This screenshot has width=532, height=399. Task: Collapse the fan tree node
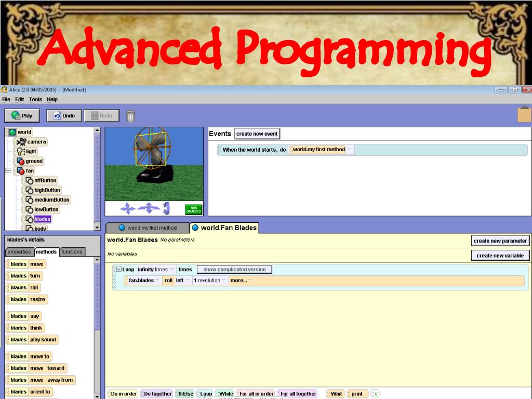(8, 170)
